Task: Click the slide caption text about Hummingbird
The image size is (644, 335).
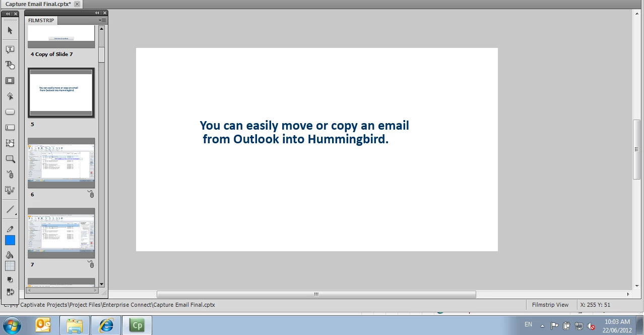Action: (x=304, y=132)
